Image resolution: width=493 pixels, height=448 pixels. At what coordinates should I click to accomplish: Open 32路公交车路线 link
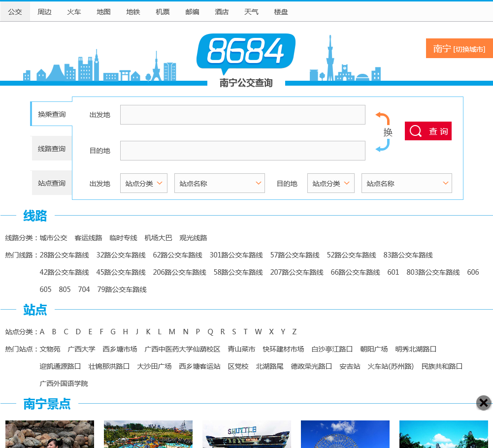click(x=121, y=255)
